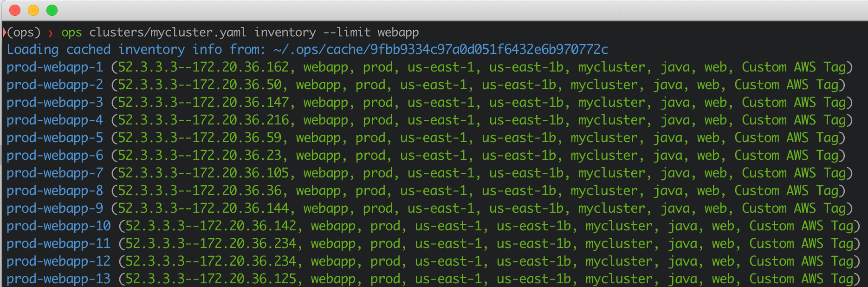The width and height of the screenshot is (868, 287).
Task: Click the red prompt arrow after (ops)
Action: click(x=50, y=33)
